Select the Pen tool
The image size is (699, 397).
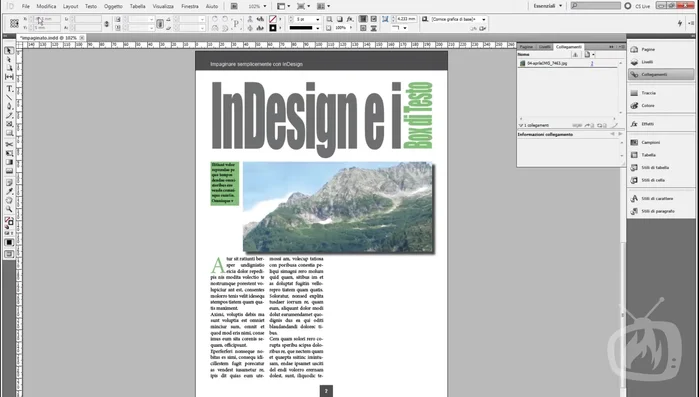pyautogui.click(x=9, y=106)
